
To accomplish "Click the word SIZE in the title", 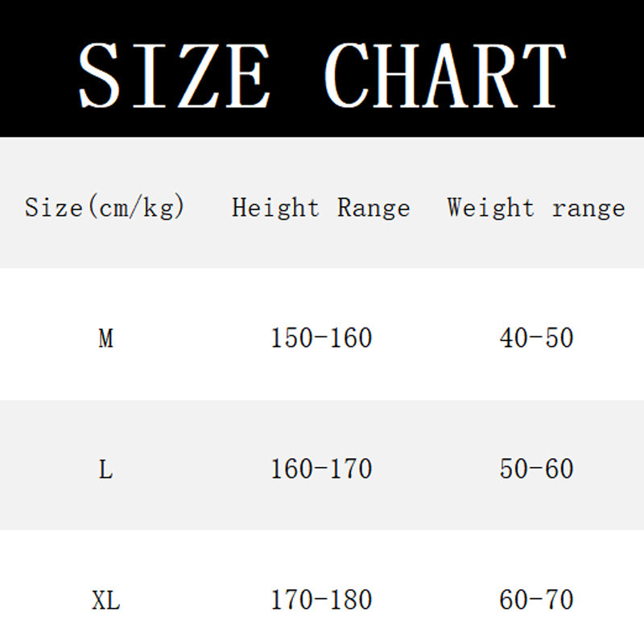I will click(175, 75).
